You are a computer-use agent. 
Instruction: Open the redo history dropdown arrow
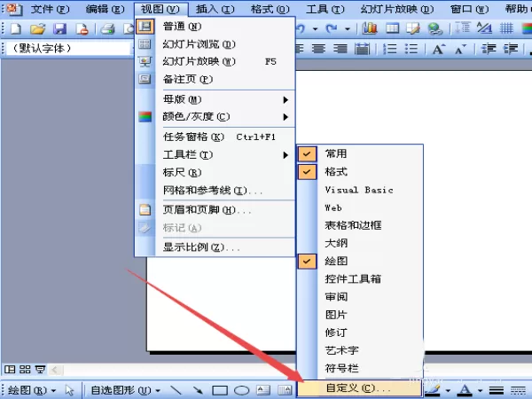coord(348,29)
